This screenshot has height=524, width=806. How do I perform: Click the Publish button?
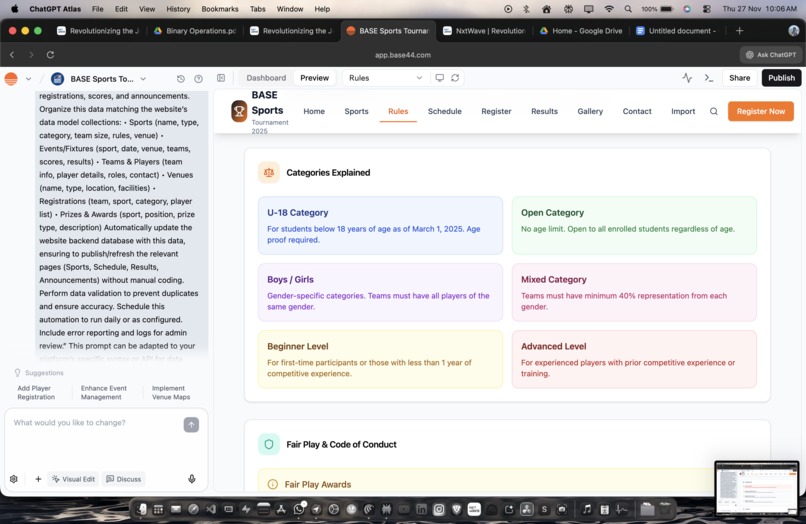click(x=781, y=78)
